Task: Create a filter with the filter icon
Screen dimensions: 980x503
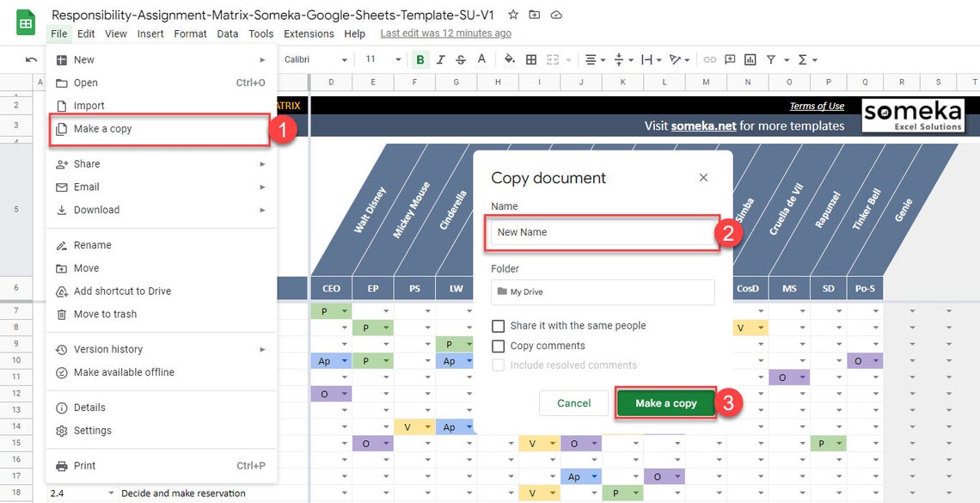Action: (770, 59)
